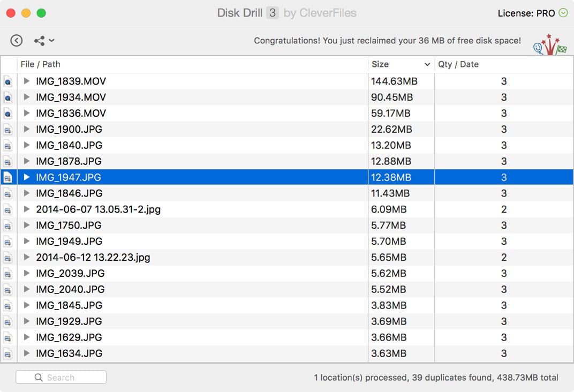Select the IMG_1949.JPG file name

coord(69,242)
